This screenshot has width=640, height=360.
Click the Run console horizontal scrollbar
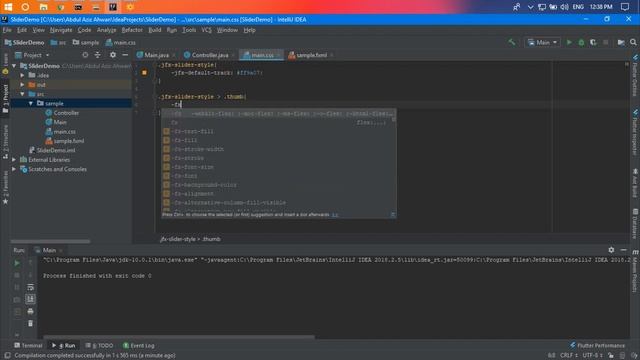click(179, 337)
